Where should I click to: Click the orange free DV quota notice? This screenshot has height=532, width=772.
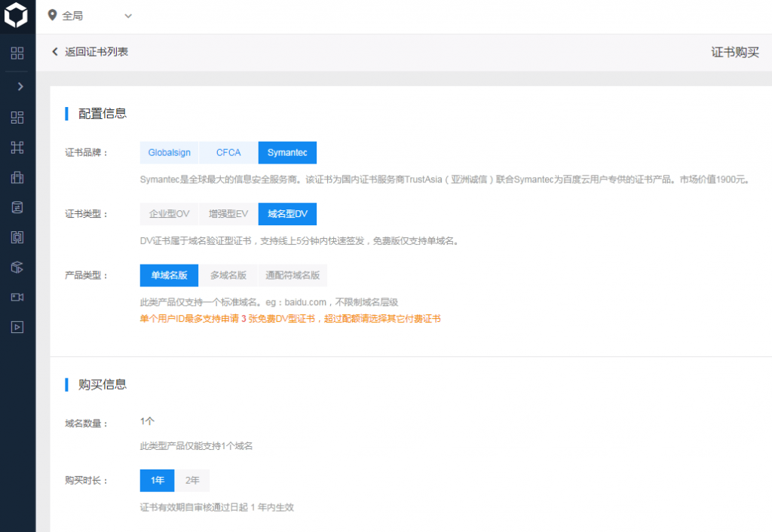click(x=290, y=319)
